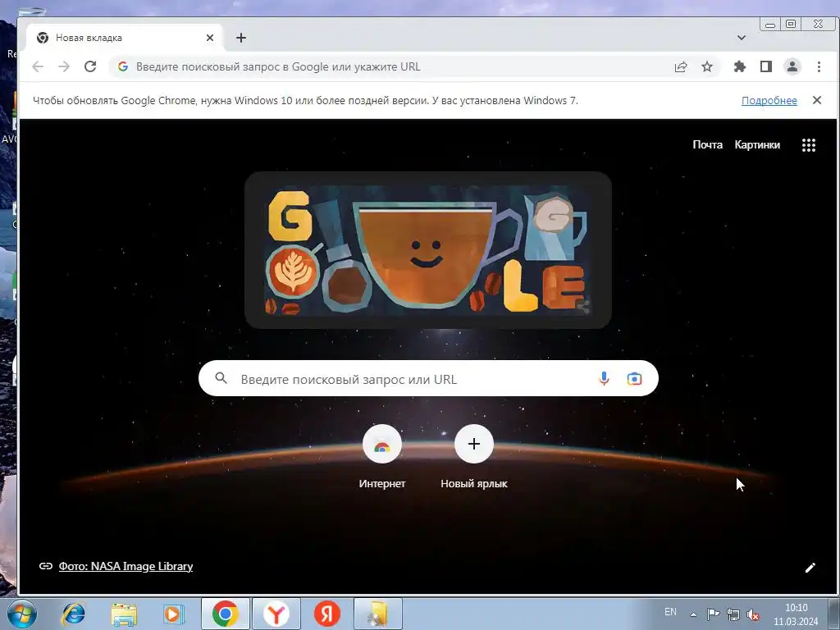Image resolution: width=840 pixels, height=630 pixels.
Task: Click the search magnifier icon in search box
Action: point(221,378)
